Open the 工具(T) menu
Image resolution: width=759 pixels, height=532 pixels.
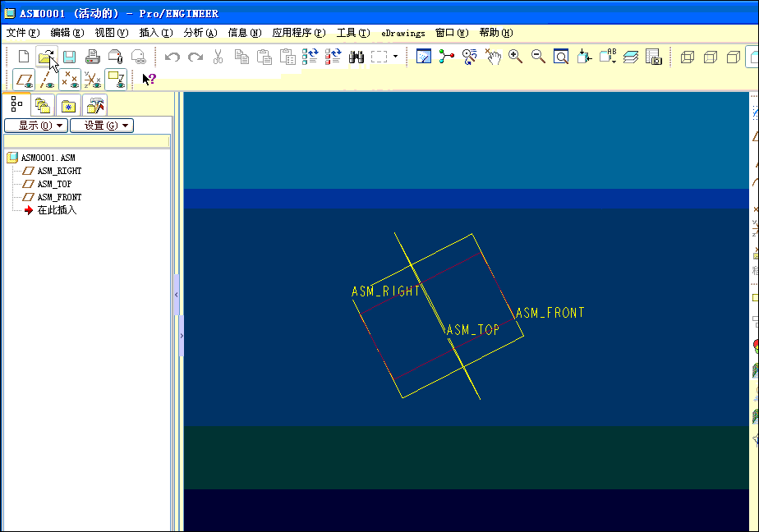tap(353, 33)
